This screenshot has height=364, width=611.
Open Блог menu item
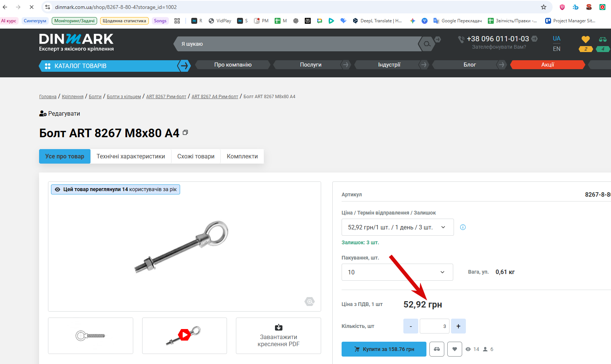pos(470,65)
